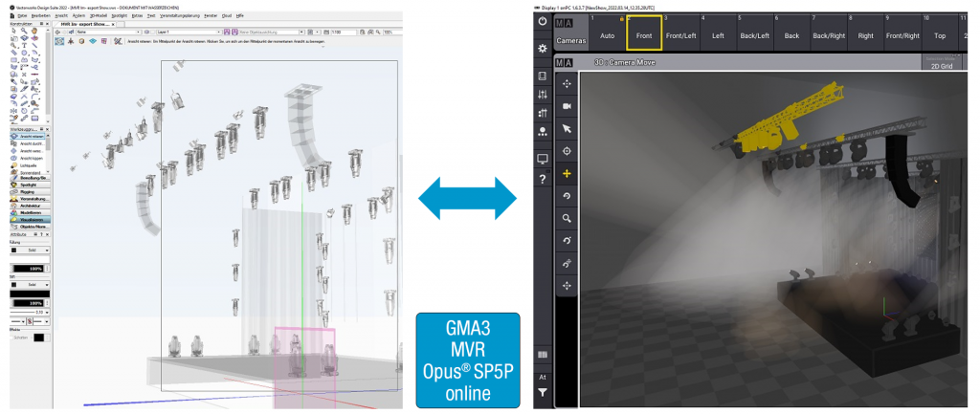Open the Visualisieren tool set
This screenshot has width=980, height=414.
(30, 220)
